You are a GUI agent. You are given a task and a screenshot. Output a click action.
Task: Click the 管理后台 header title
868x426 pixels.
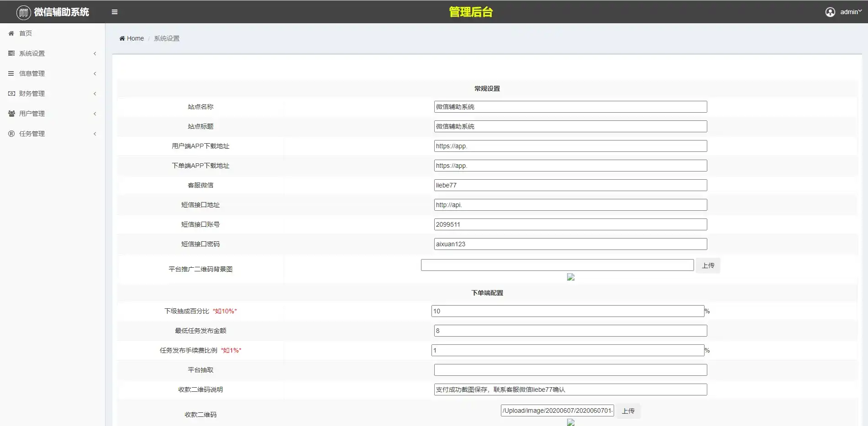[x=471, y=12]
